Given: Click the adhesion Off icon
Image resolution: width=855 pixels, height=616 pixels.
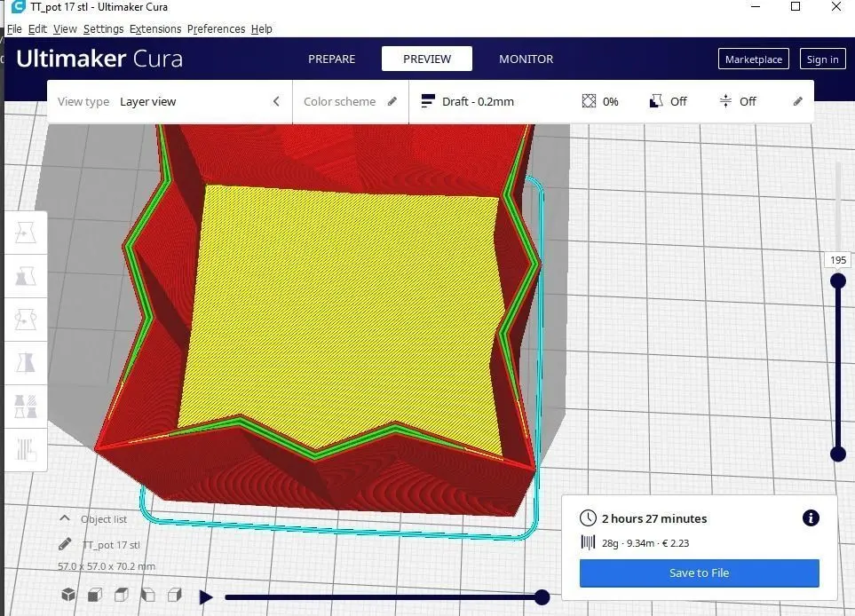Looking at the screenshot, I should click(x=725, y=101).
